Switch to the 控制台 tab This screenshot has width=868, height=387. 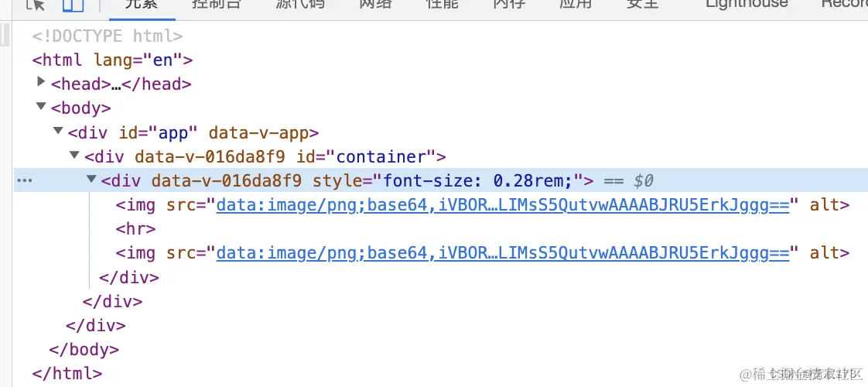217,3
